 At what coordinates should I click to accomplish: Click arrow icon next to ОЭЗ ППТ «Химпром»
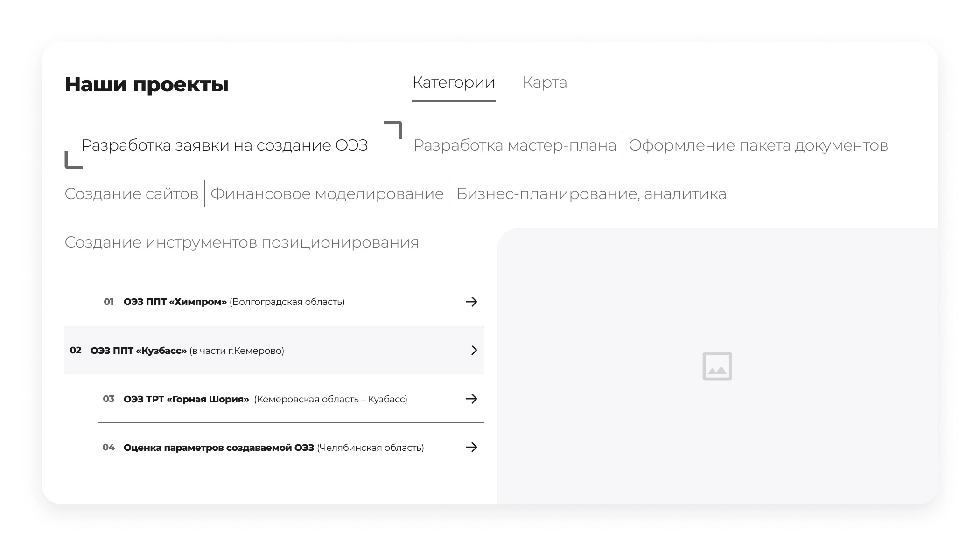pyautogui.click(x=471, y=302)
